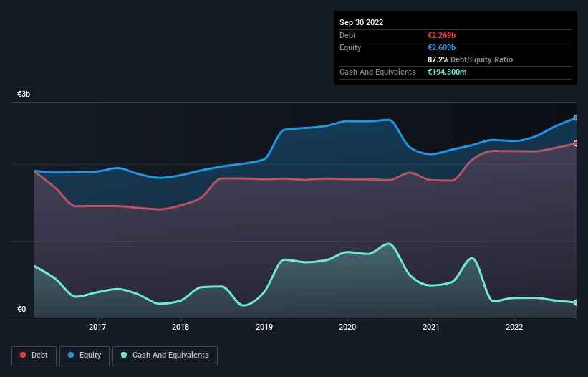Screen dimensions: 588x377
Task: Select the 2019 x-axis label
Action: point(264,327)
